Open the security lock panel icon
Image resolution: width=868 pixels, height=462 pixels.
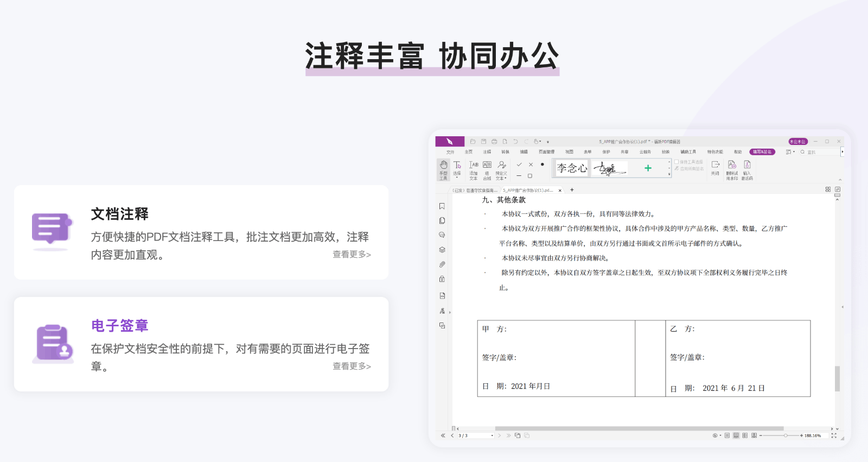tap(442, 279)
